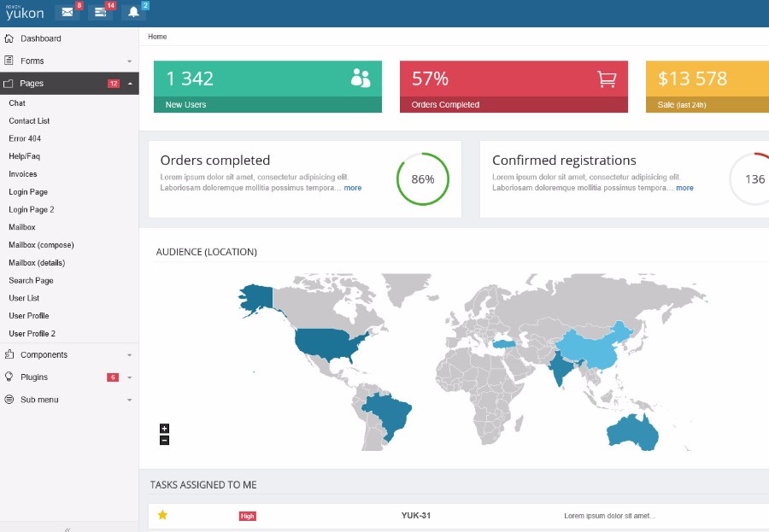Open Mailbox (compose) page
This screenshot has width=769, height=532.
(41, 245)
